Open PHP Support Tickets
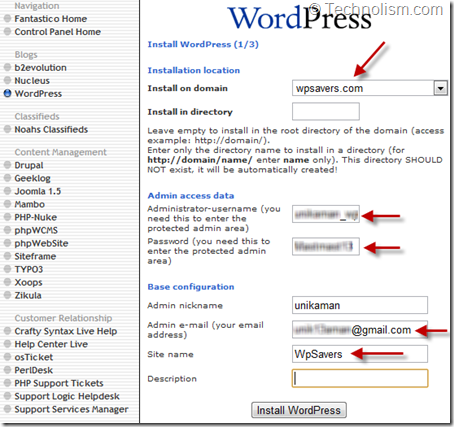The width and height of the screenshot is (454, 427). (59, 383)
